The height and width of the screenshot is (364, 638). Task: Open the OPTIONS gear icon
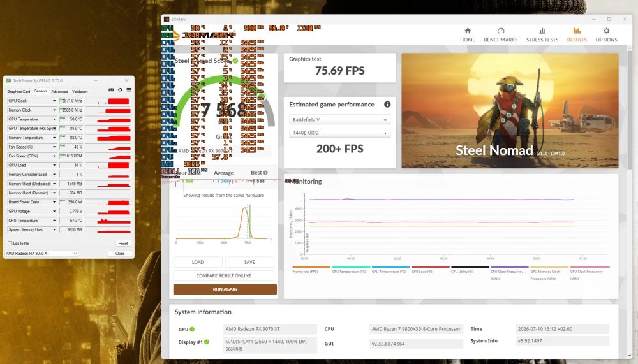606,31
